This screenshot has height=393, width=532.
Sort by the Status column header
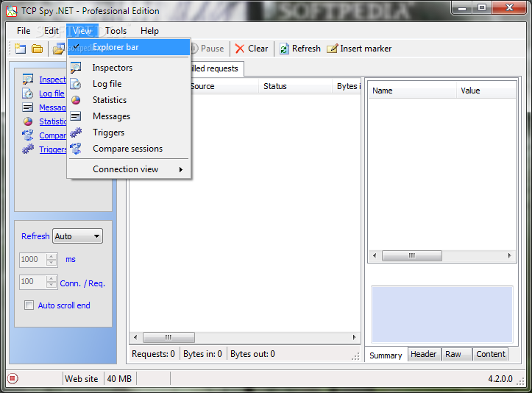(x=295, y=86)
